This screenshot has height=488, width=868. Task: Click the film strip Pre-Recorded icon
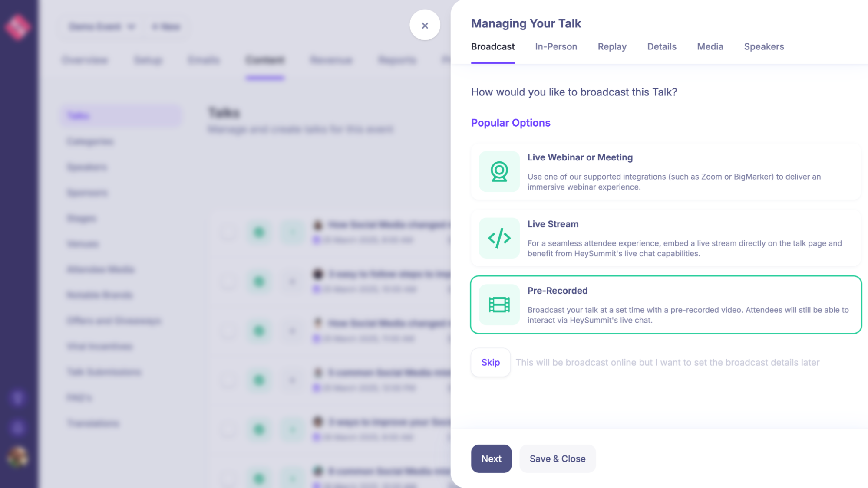499,305
